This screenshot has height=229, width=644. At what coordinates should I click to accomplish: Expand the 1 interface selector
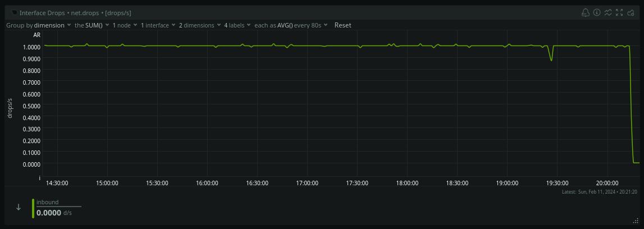[158, 25]
